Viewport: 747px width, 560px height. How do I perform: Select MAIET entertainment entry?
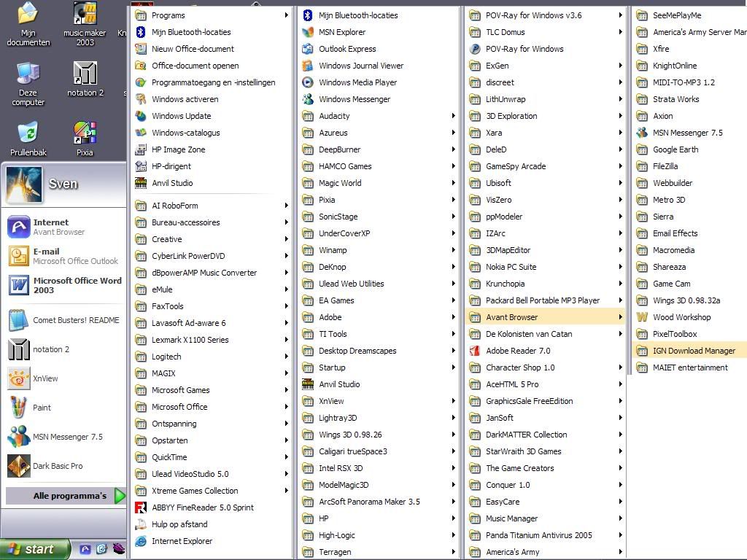tap(690, 367)
